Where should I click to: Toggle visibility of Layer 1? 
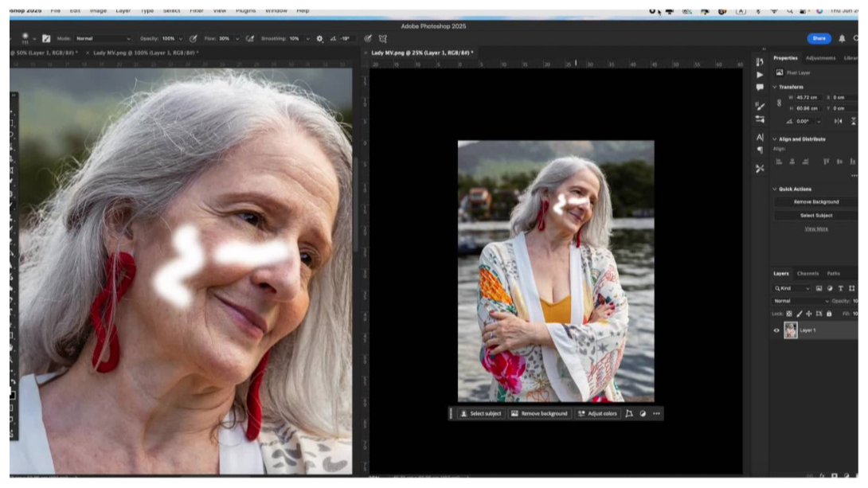pyautogui.click(x=776, y=330)
